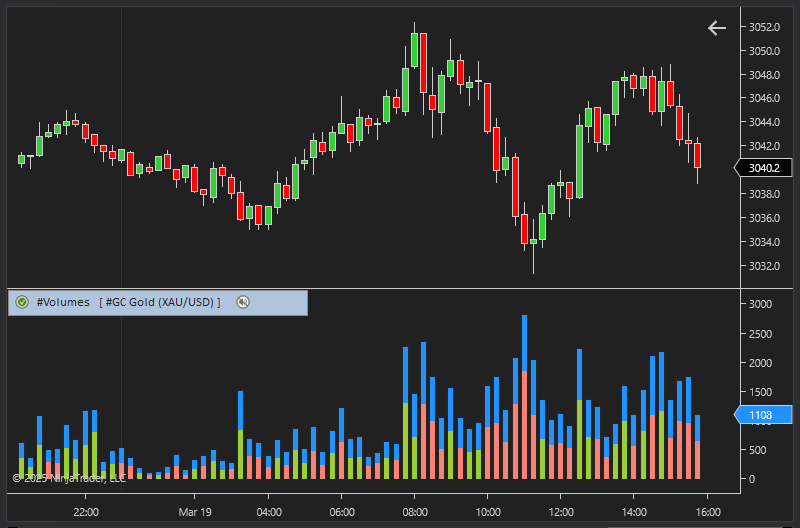Click the 3052.0 price axis label
The image size is (800, 528).
[x=765, y=27]
